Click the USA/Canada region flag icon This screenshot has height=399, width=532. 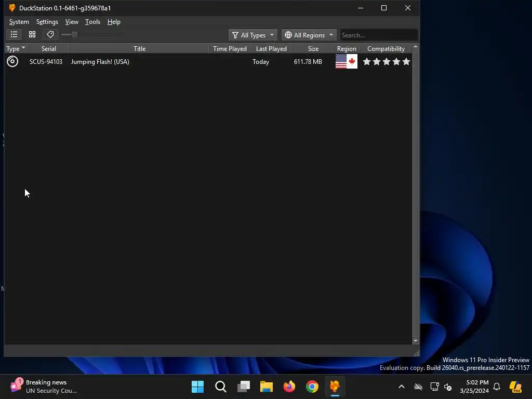pyautogui.click(x=347, y=61)
